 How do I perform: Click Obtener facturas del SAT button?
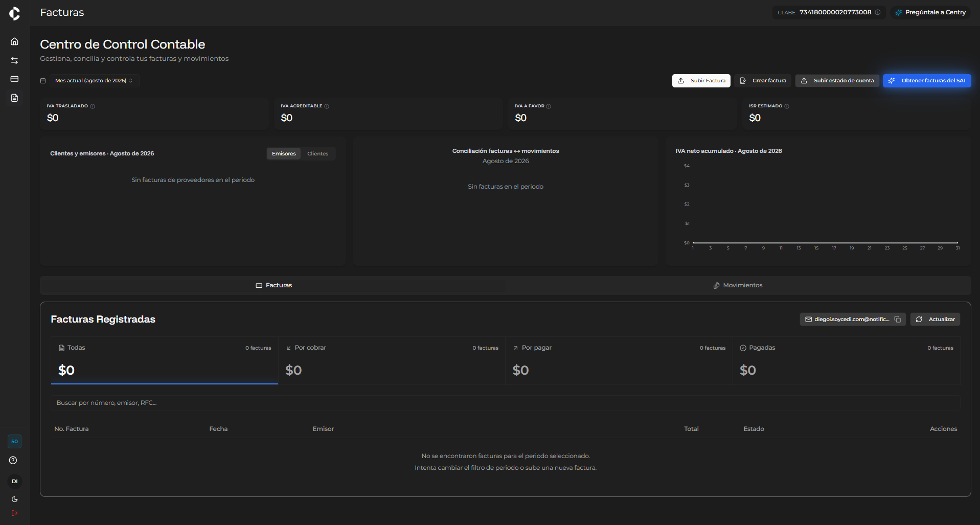tap(927, 81)
